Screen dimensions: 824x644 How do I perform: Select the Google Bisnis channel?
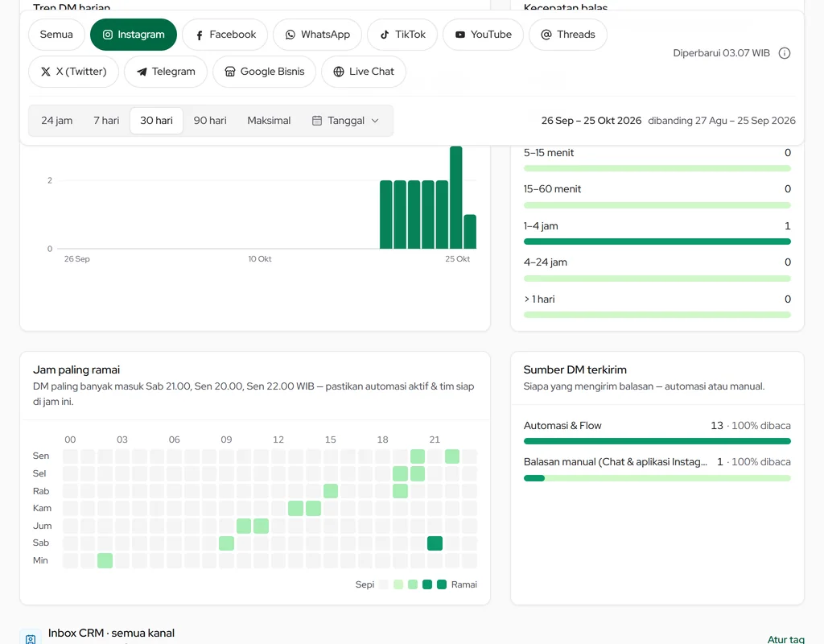click(x=264, y=72)
